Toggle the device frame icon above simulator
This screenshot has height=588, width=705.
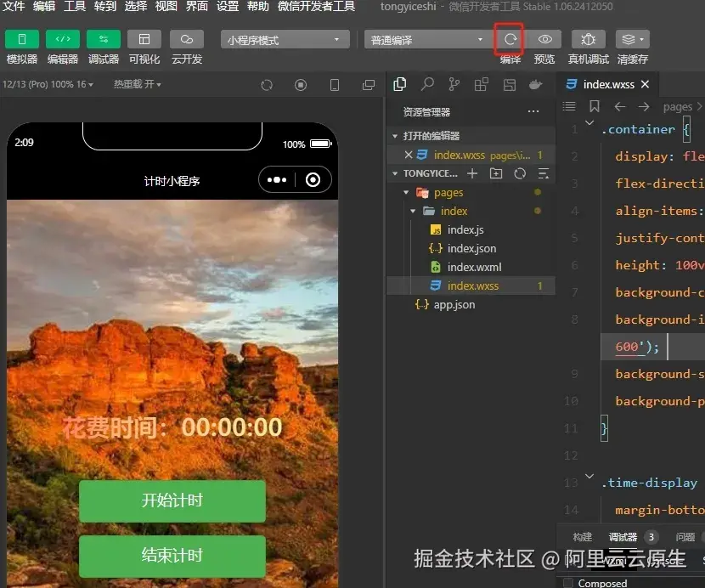[335, 84]
